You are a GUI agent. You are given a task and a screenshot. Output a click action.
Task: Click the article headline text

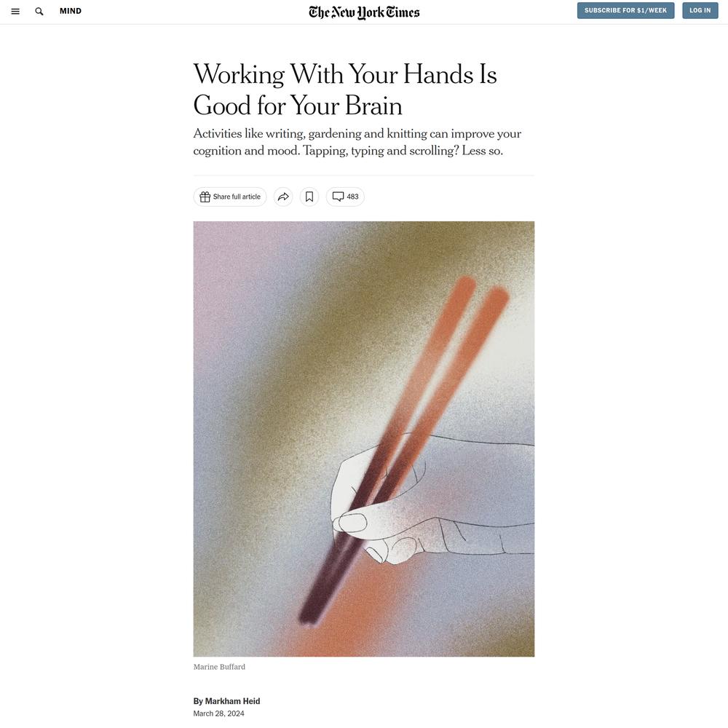point(345,90)
